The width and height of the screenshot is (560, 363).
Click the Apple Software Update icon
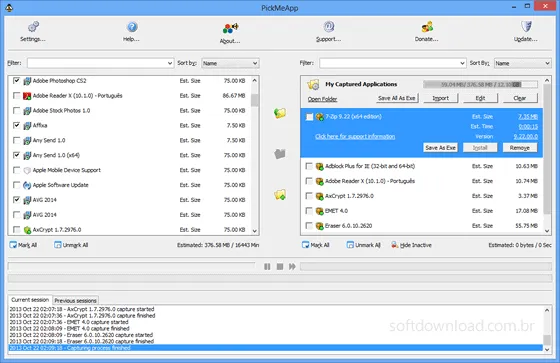pyautogui.click(x=27, y=185)
